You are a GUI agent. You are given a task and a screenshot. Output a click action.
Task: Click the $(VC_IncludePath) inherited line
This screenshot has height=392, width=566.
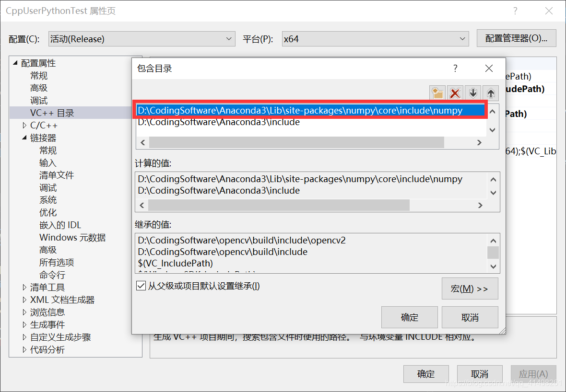(x=176, y=263)
